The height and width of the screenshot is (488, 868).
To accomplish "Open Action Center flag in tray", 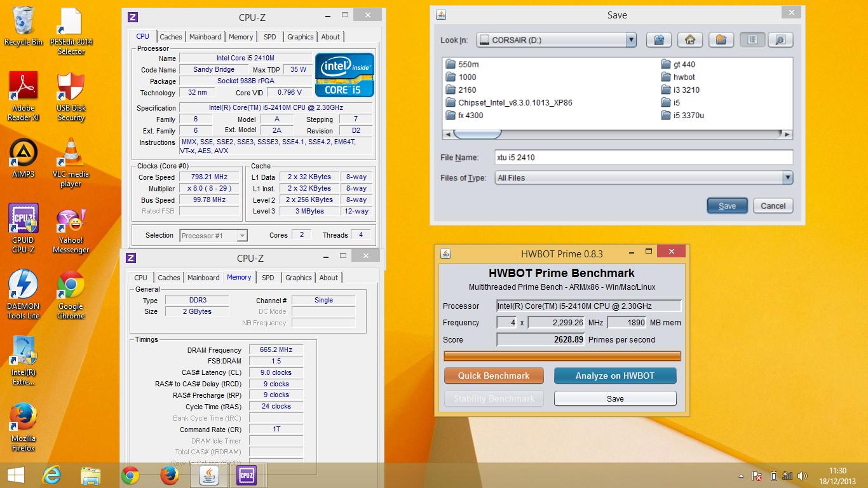I will click(757, 475).
